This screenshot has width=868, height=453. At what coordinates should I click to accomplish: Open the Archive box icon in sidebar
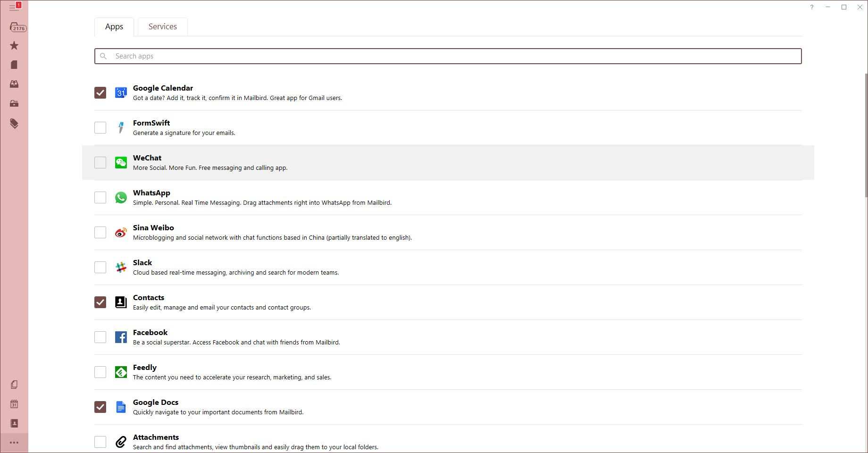pos(14,103)
